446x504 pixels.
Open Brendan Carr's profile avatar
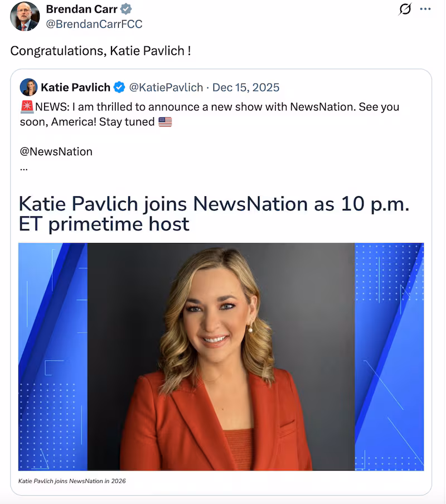[x=25, y=16]
